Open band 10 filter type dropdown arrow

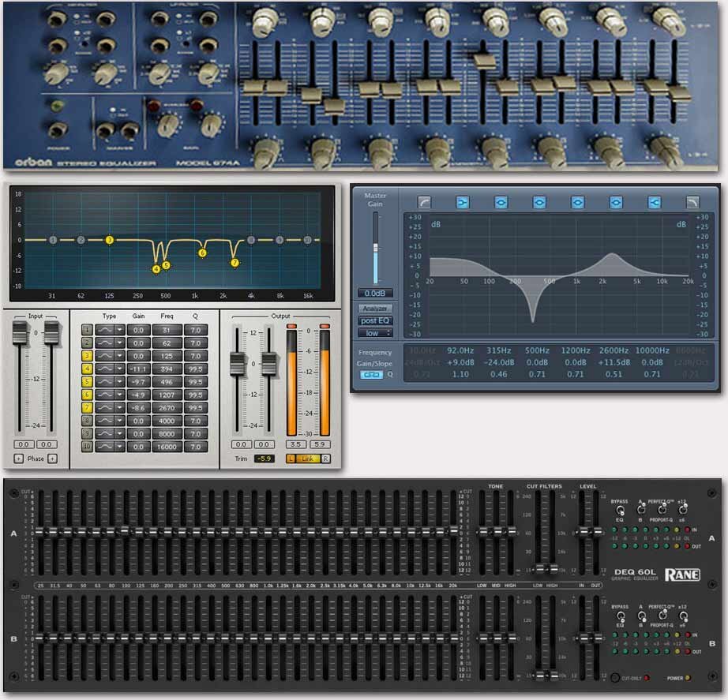click(x=120, y=447)
